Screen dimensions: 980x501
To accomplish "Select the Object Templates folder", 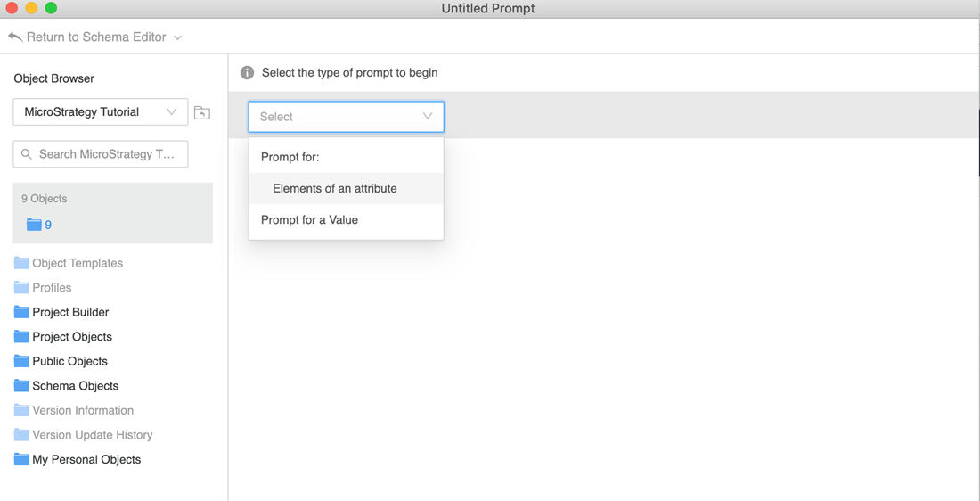I will point(78,263).
